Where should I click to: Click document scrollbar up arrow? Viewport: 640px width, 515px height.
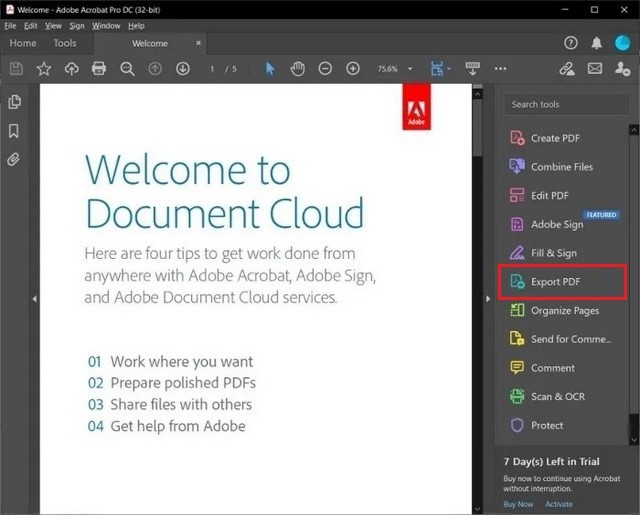point(477,94)
